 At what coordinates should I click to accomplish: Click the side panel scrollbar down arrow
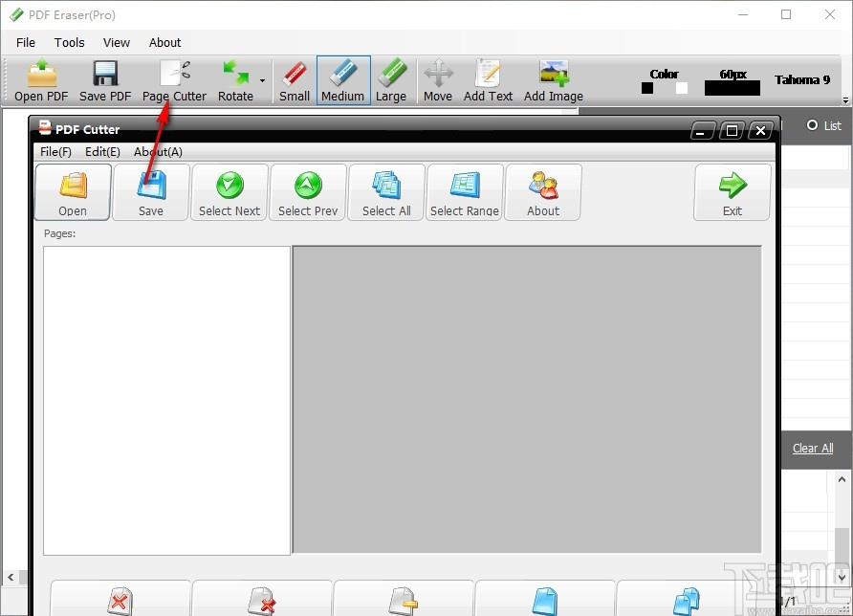click(842, 578)
